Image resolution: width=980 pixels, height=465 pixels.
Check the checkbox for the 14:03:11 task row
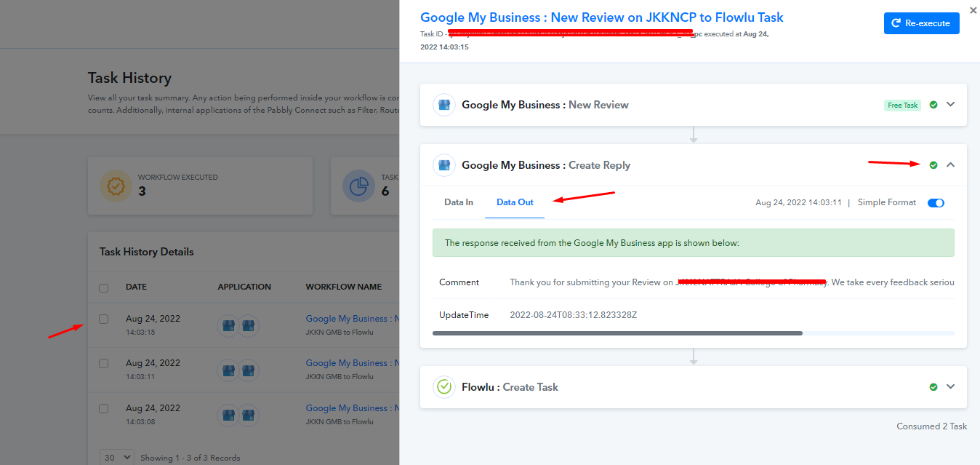(104, 363)
